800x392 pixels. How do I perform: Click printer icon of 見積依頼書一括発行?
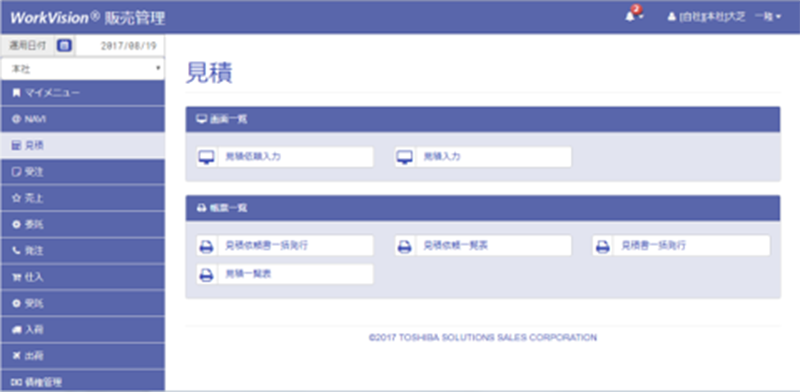(x=207, y=246)
